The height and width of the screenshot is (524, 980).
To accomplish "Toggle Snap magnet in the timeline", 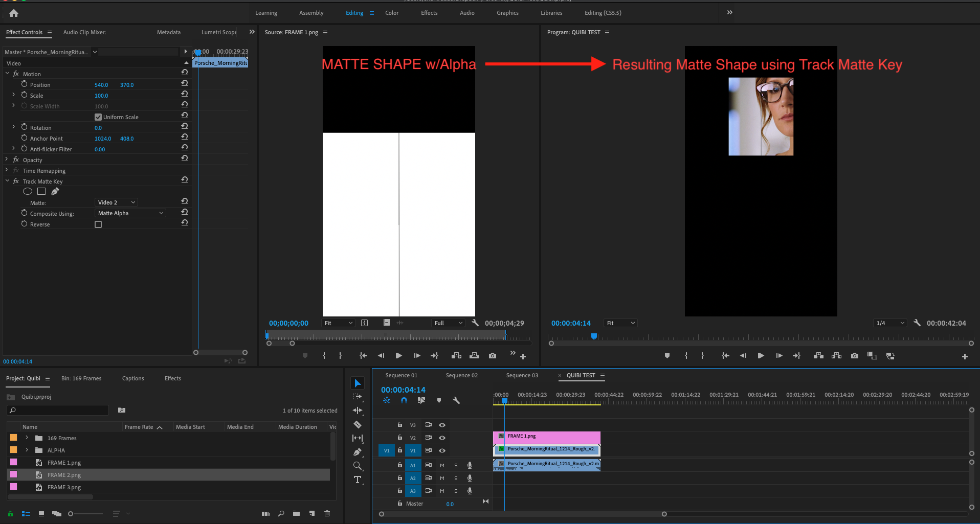I will click(x=404, y=400).
